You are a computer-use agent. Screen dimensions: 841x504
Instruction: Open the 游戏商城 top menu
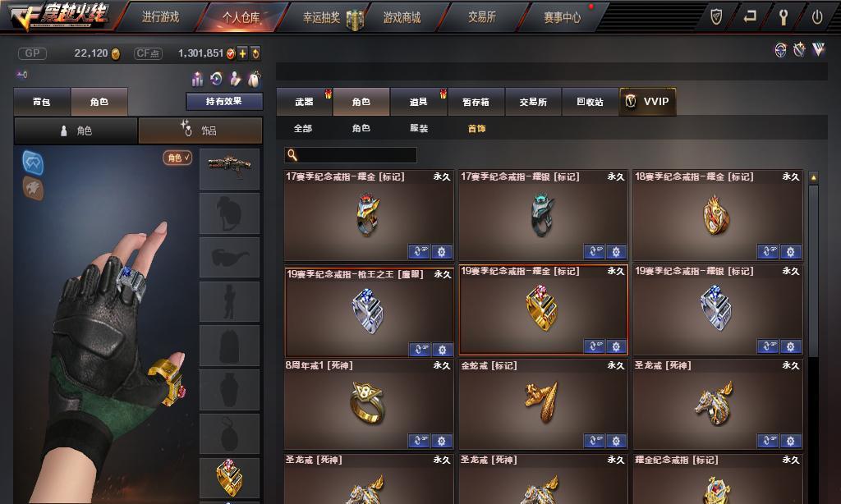click(402, 17)
